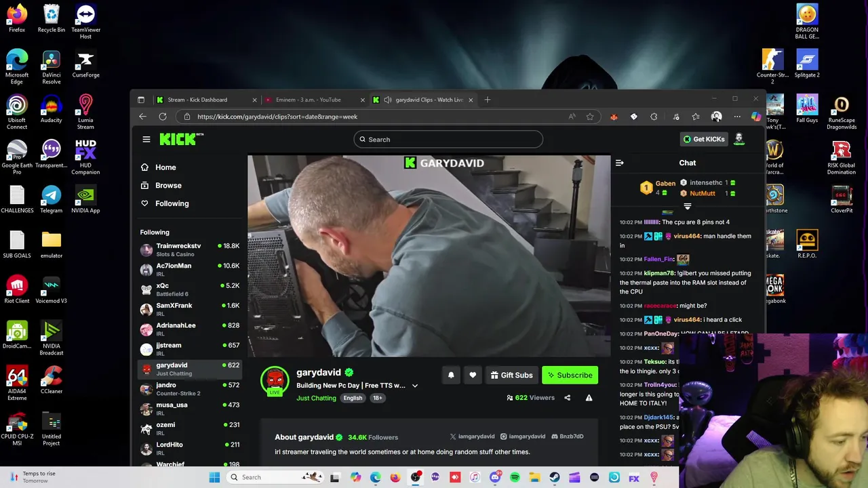Open the browser Favorites list icon
This screenshot has height=488, width=868.
[696, 117]
